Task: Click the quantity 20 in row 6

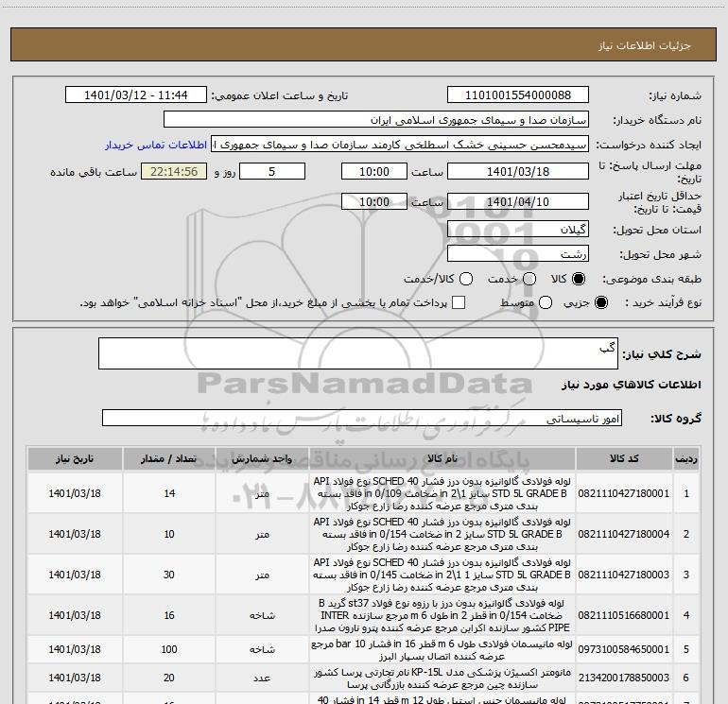Action: (x=169, y=678)
